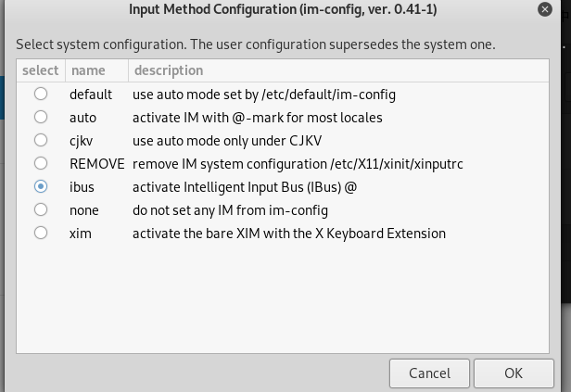This screenshot has height=392, width=571.
Task: Click the name column header
Action: tap(96, 70)
